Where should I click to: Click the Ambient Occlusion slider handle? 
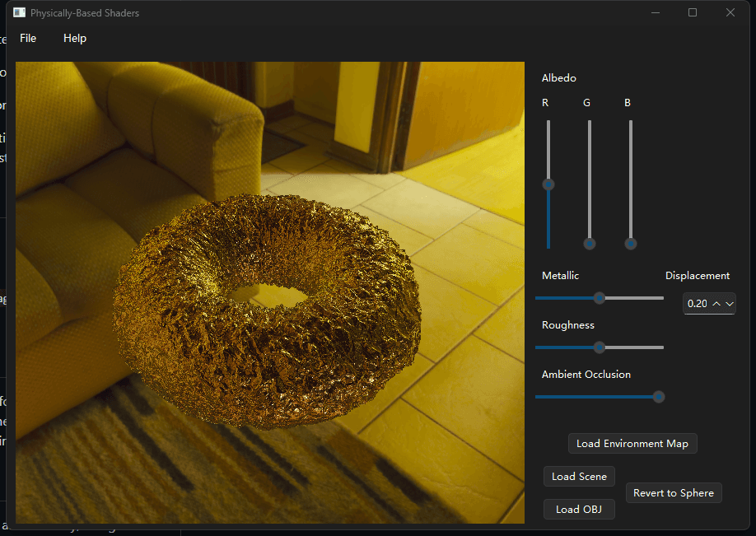pos(659,397)
